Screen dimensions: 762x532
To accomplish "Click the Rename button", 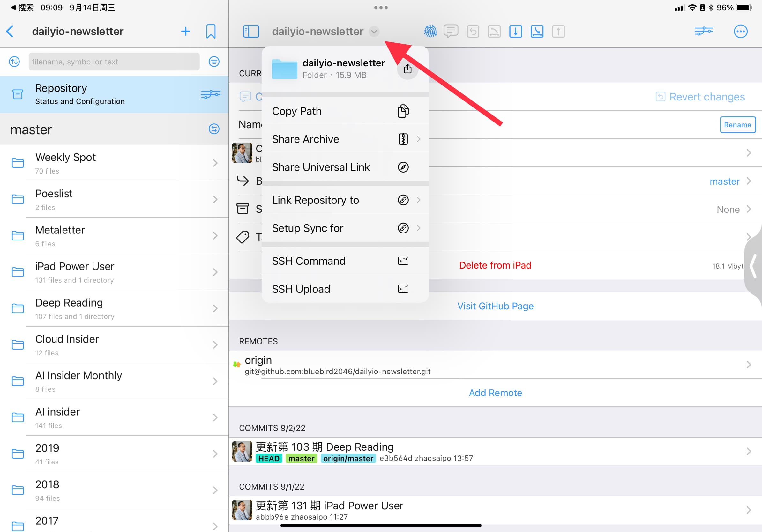I will pyautogui.click(x=737, y=125).
